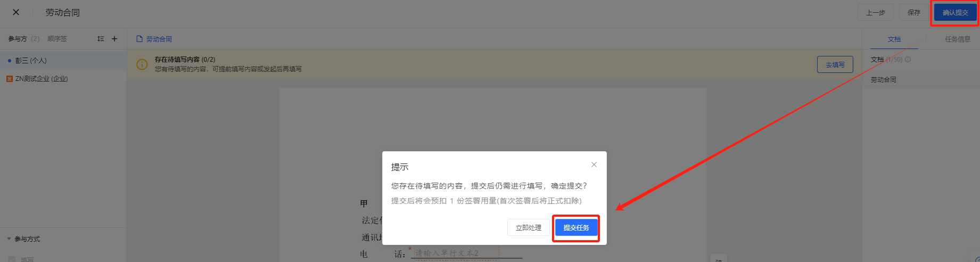Screen dimensions: 980x262
Task: Close the 提示 dialog with the X icon
Action: [594, 165]
